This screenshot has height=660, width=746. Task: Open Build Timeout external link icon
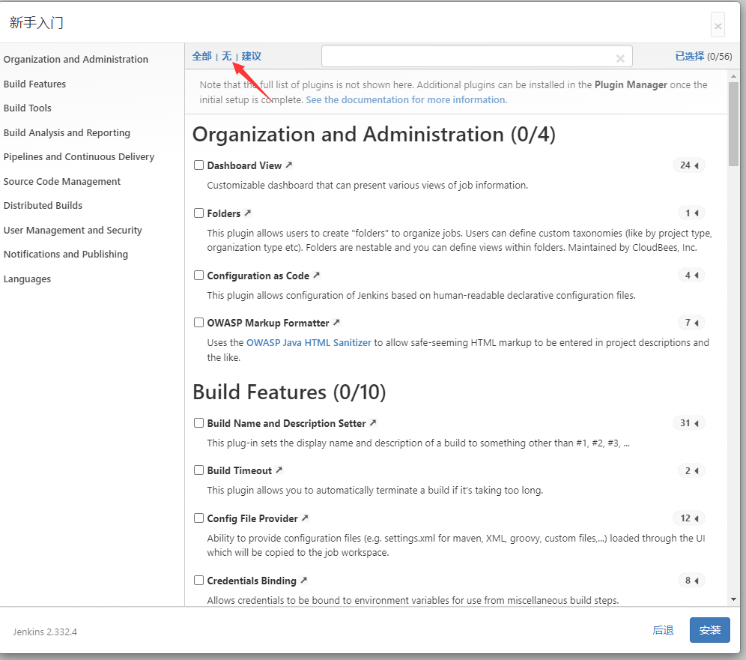(279, 470)
